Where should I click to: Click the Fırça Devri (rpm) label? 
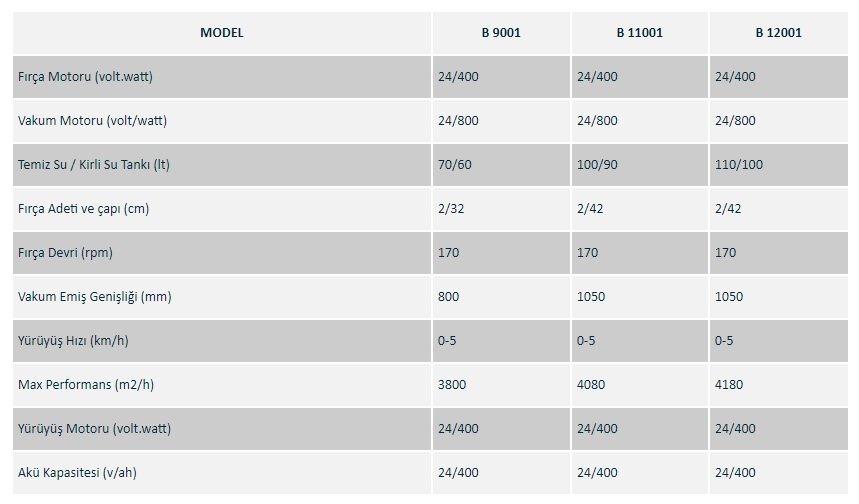[65, 253]
